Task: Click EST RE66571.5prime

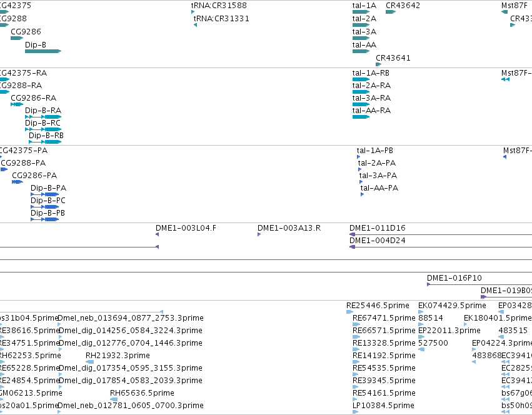Action: click(384, 331)
